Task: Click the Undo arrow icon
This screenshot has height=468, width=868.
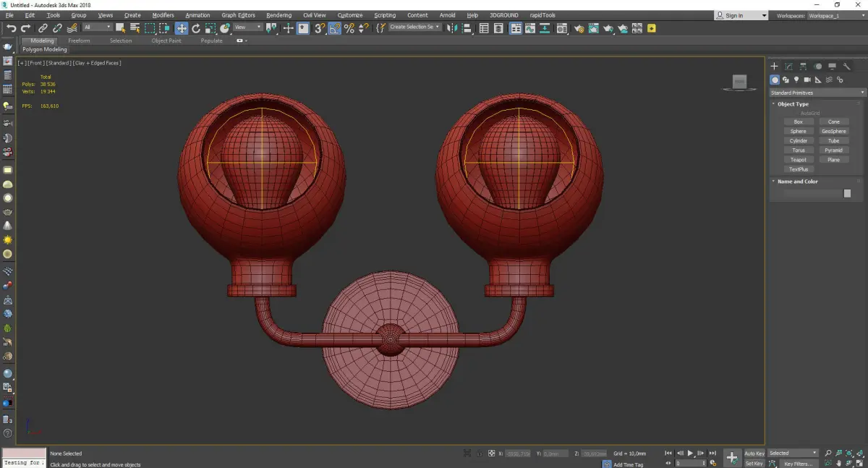Action: pos(12,28)
